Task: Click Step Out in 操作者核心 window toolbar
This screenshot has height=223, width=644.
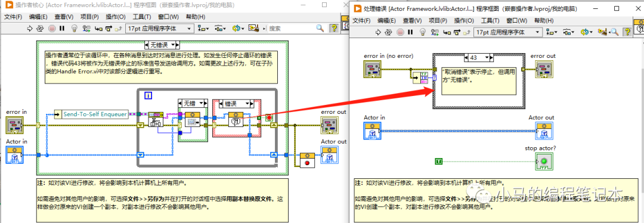Action: coord(119,29)
